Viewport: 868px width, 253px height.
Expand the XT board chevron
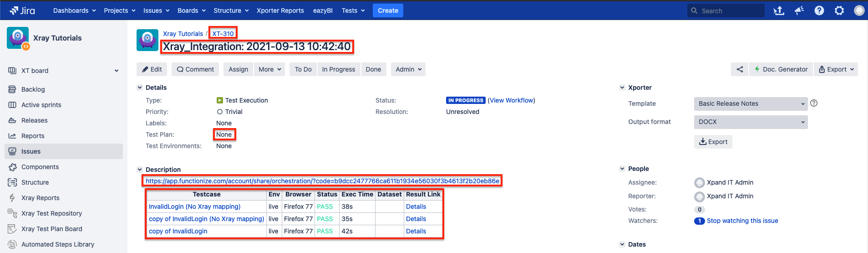117,71
